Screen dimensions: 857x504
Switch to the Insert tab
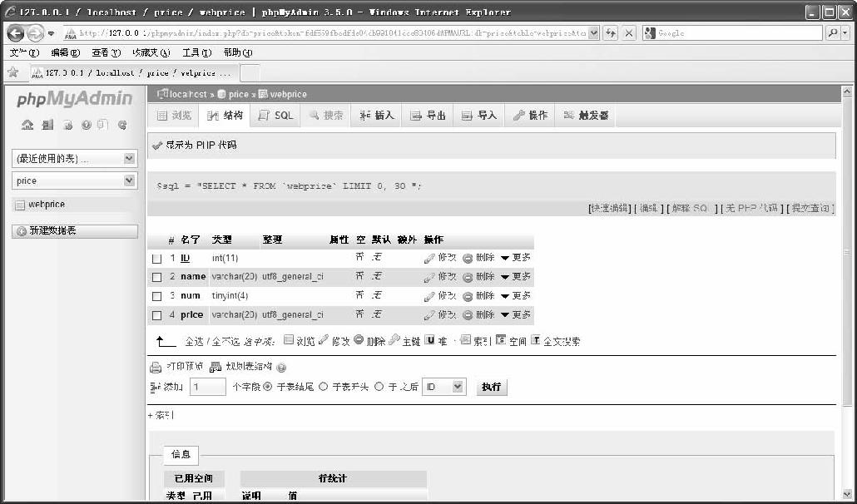pos(376,116)
